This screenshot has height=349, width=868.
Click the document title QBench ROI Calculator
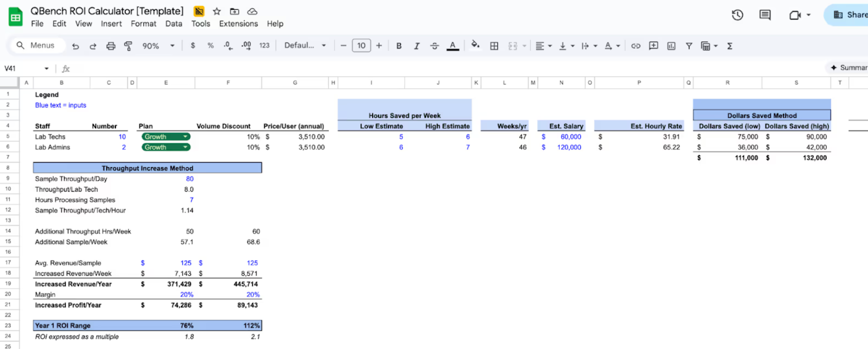[x=107, y=11]
